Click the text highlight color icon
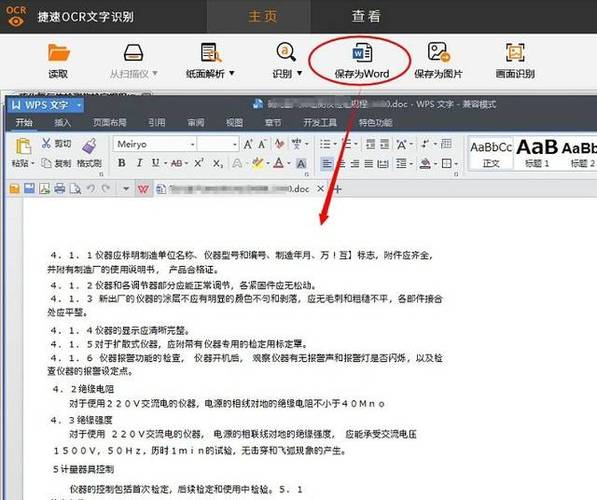597x500 pixels. 258,163
